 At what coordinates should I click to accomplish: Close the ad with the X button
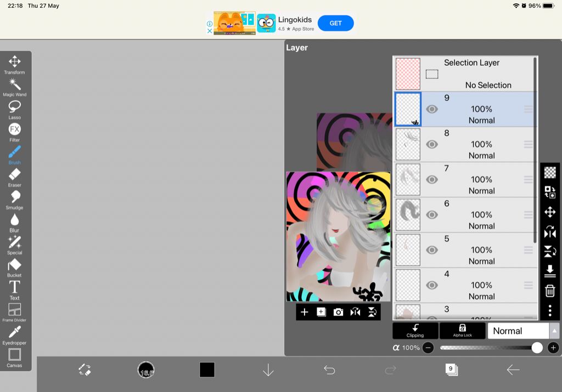(210, 31)
